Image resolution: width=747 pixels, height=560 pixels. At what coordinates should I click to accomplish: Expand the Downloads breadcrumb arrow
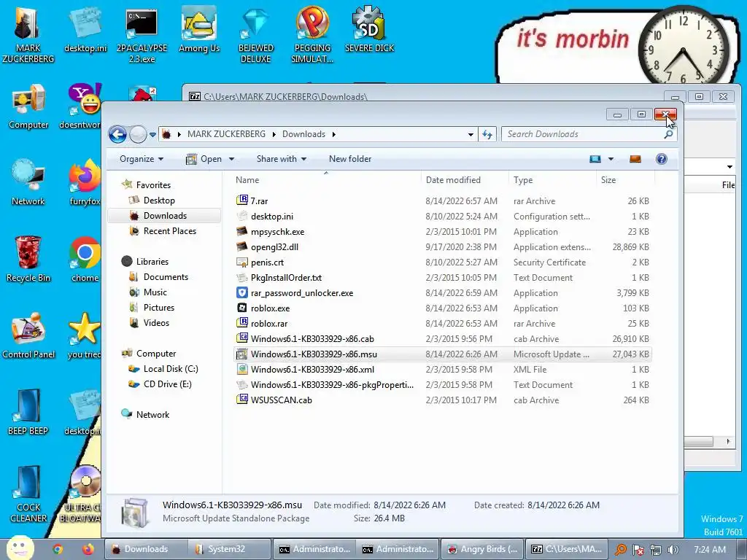pyautogui.click(x=333, y=134)
